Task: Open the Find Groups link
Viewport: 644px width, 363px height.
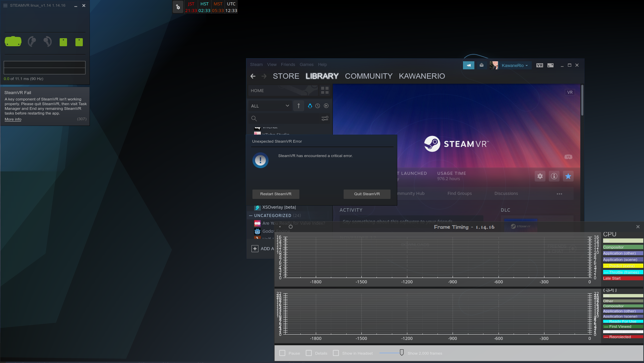Action: 460,194
